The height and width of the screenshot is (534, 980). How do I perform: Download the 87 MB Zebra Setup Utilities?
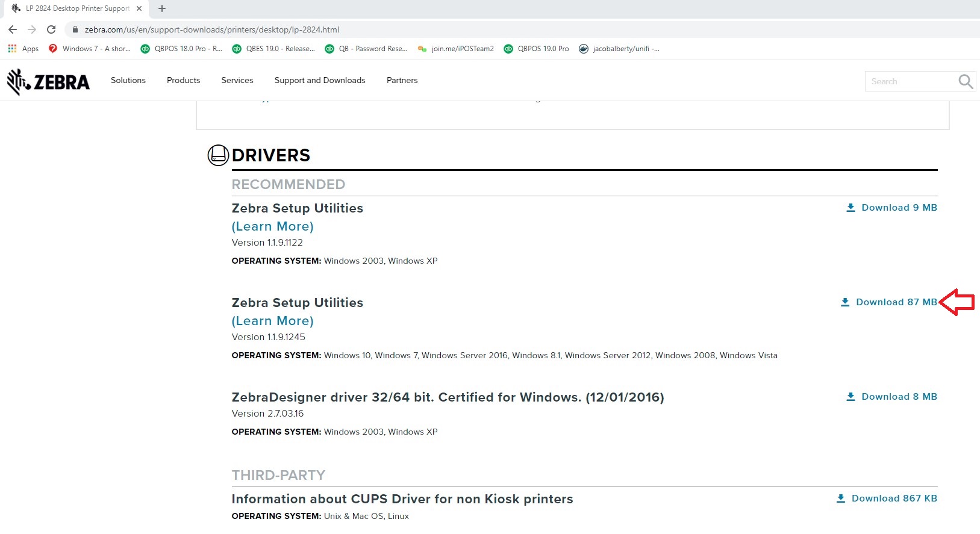click(888, 302)
